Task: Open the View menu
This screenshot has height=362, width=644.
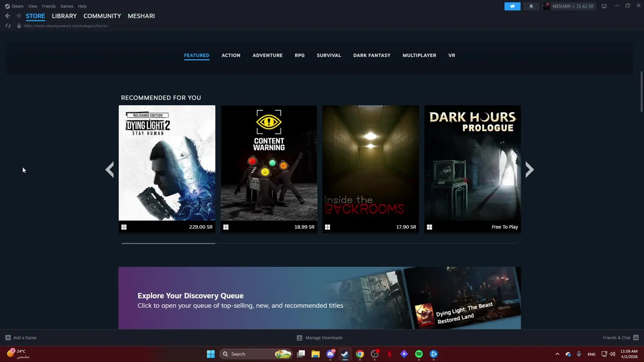Action: coord(33,6)
